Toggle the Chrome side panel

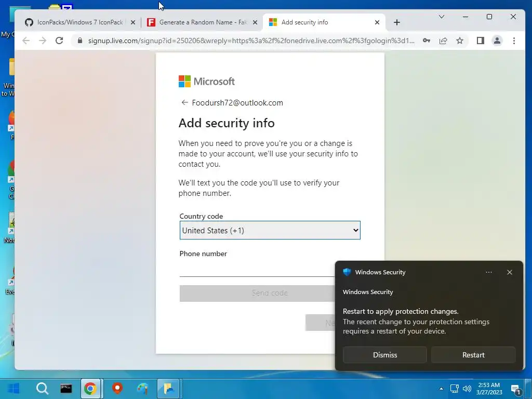480,41
